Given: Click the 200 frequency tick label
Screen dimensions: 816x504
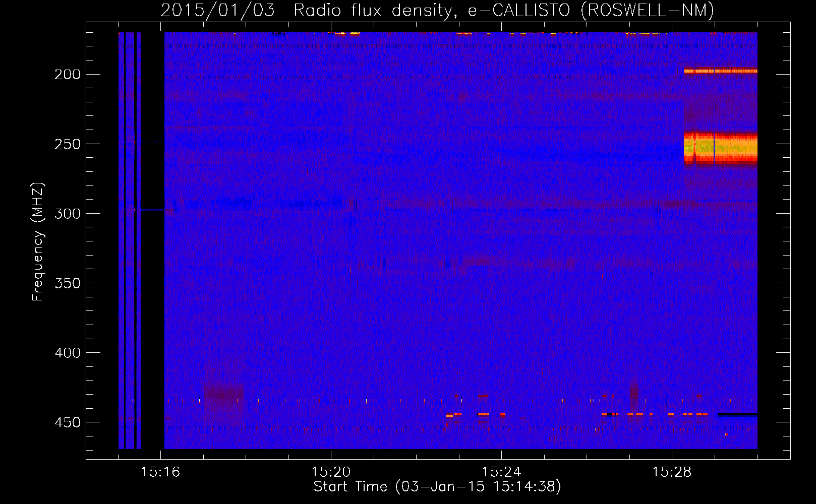Looking at the screenshot, I should [68, 75].
